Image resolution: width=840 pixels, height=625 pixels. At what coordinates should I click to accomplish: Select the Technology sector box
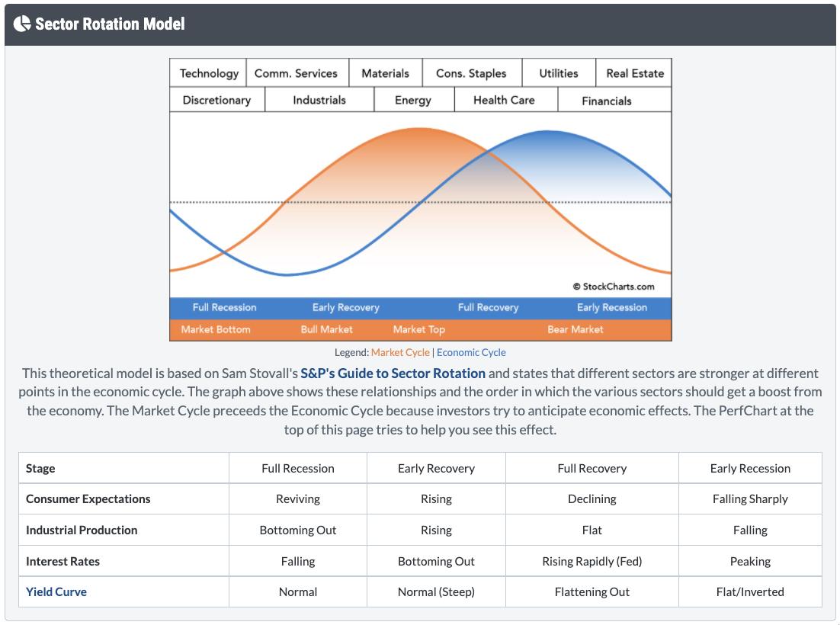(x=208, y=74)
